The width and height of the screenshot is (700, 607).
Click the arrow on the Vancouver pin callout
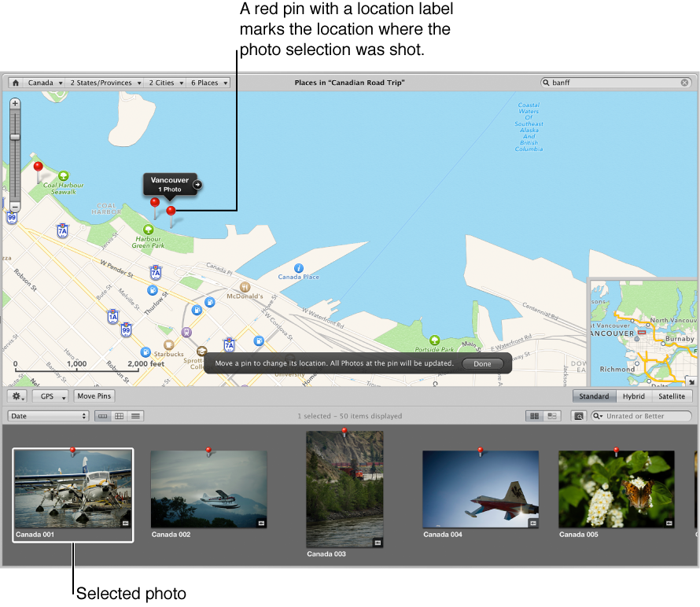(x=196, y=185)
